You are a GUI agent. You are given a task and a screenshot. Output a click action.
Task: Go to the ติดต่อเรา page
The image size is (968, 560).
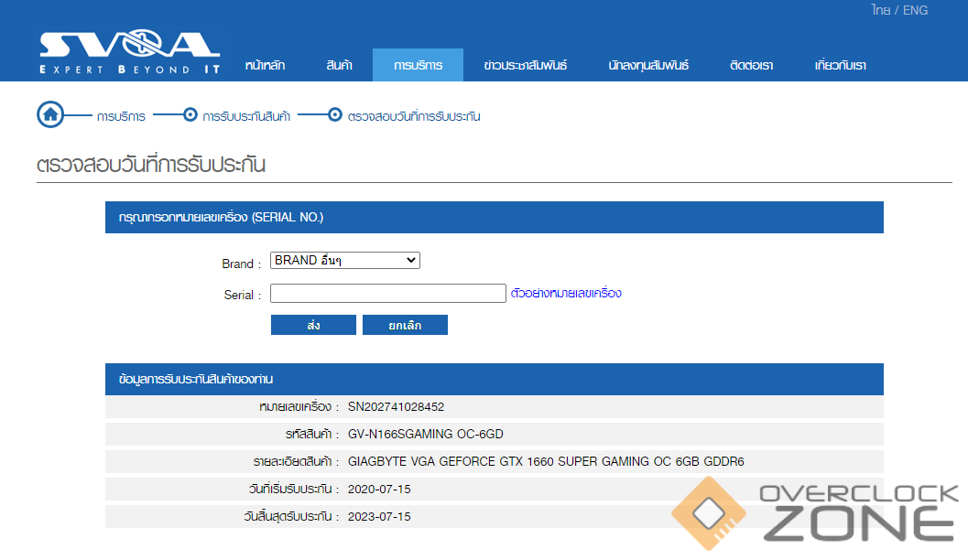tap(751, 65)
